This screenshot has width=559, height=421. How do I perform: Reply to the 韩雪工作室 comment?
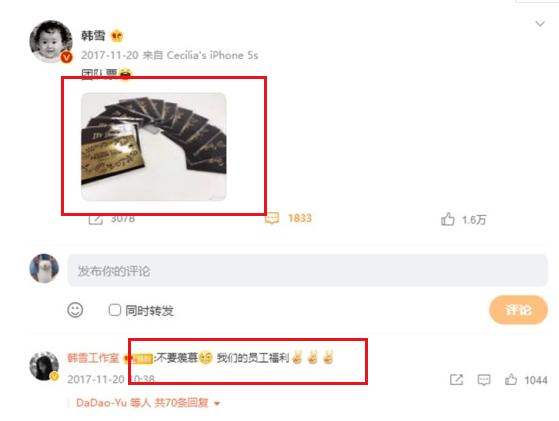(x=484, y=380)
